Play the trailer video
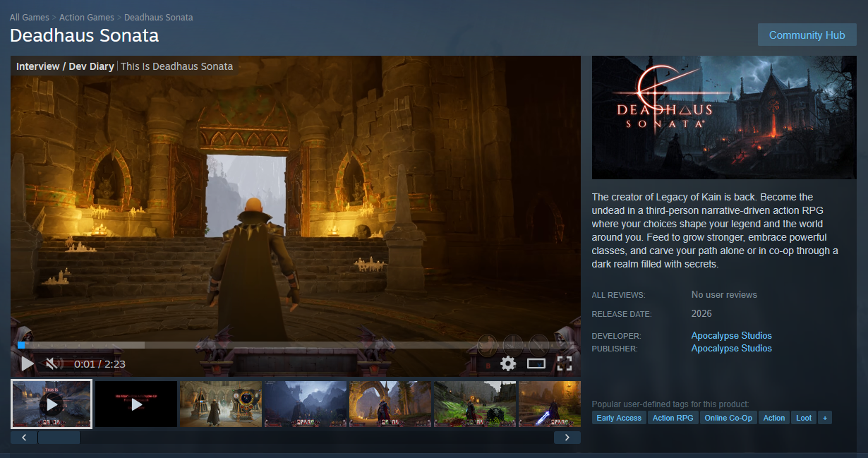The width and height of the screenshot is (868, 458). tap(28, 364)
